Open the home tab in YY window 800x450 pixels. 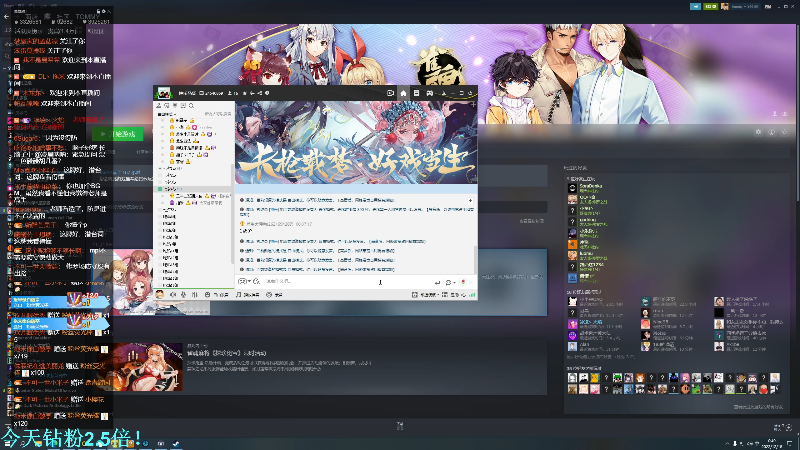(403, 93)
